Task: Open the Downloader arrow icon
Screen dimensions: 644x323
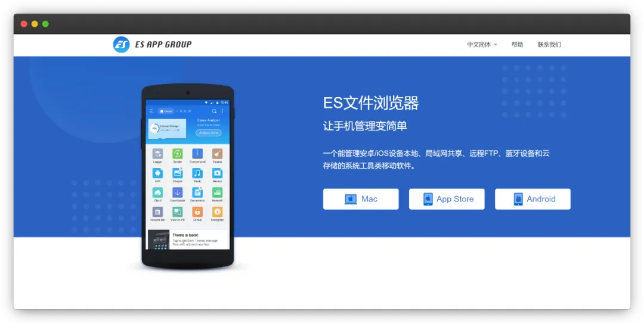Action: [x=178, y=192]
